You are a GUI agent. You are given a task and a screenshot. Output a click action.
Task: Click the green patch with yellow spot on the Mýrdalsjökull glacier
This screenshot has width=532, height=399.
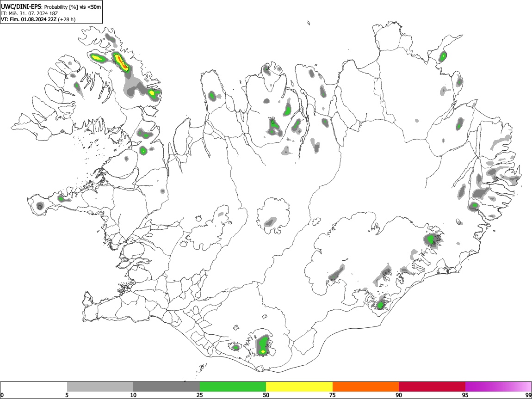point(263,345)
